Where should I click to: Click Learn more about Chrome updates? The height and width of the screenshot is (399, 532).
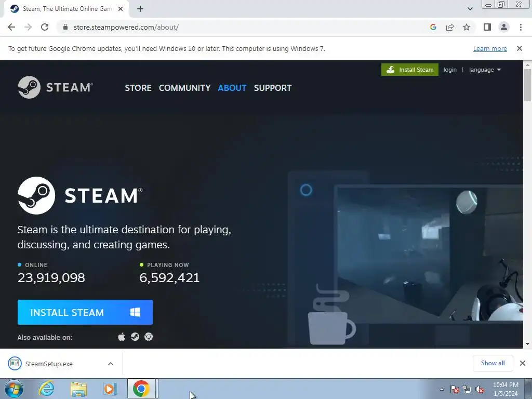pyautogui.click(x=490, y=48)
